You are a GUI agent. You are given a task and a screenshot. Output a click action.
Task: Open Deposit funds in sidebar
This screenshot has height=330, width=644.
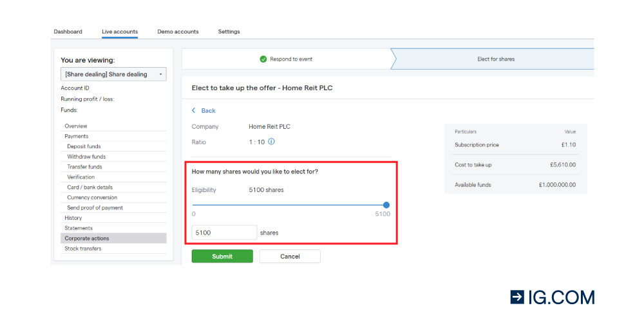click(84, 146)
